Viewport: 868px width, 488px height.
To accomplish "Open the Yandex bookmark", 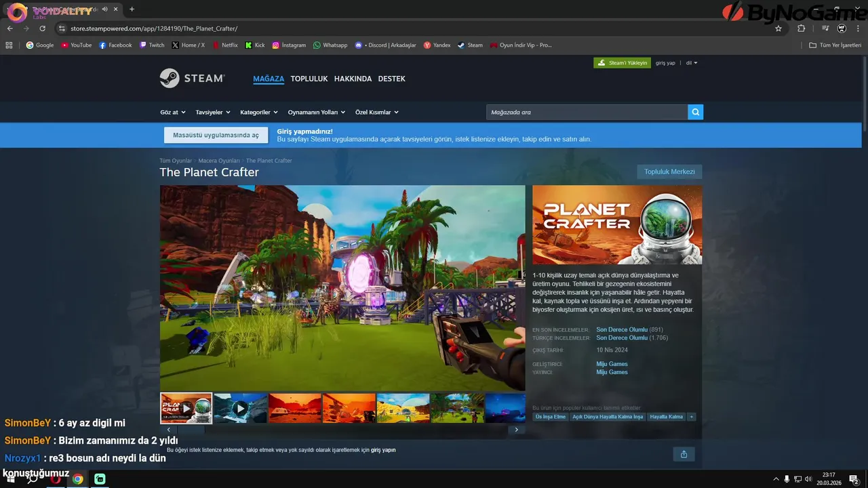I will pyautogui.click(x=437, y=45).
